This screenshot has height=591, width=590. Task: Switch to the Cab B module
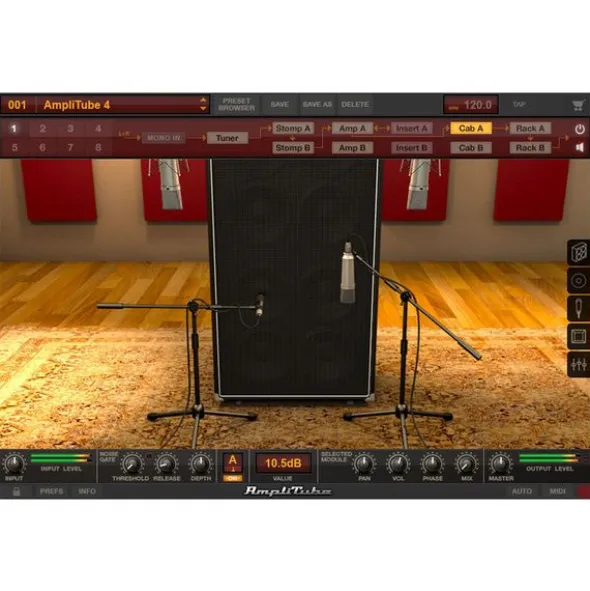coord(471,148)
